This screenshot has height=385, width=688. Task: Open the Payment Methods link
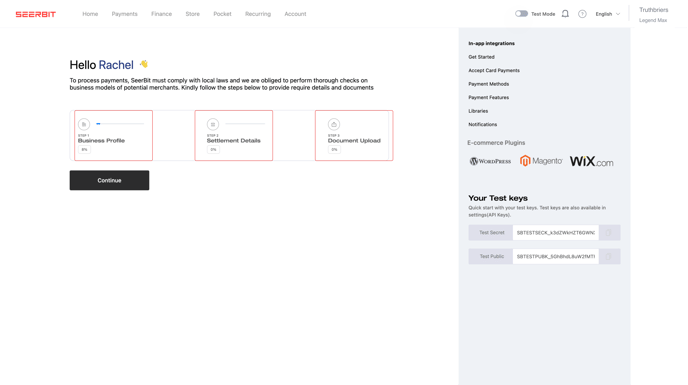[488, 84]
